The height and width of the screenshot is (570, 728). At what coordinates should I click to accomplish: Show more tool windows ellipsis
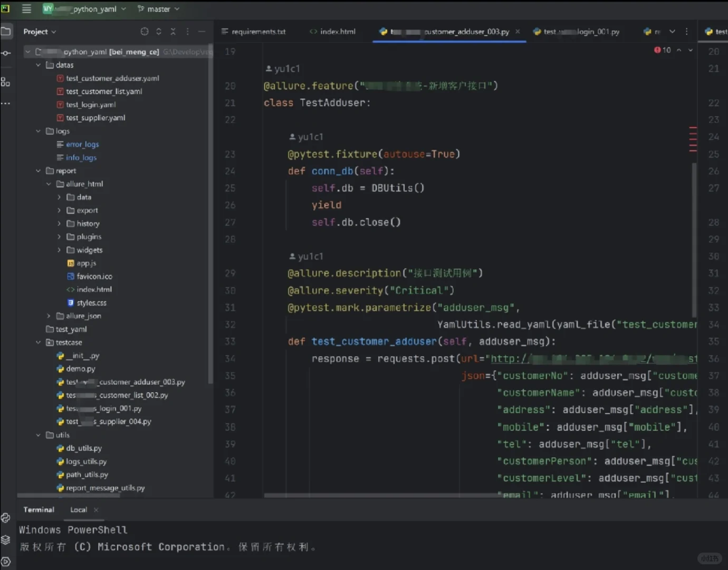[x=6, y=103]
